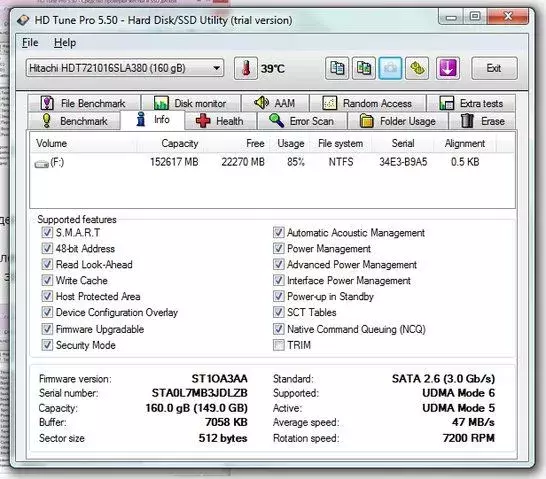Click the save screenshot camera icon
546x479 pixels.
tap(390, 68)
